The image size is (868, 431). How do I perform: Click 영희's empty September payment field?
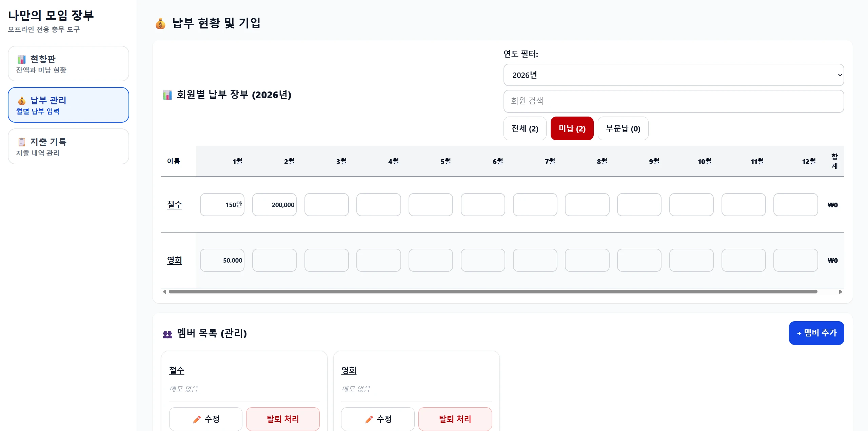pos(639,260)
